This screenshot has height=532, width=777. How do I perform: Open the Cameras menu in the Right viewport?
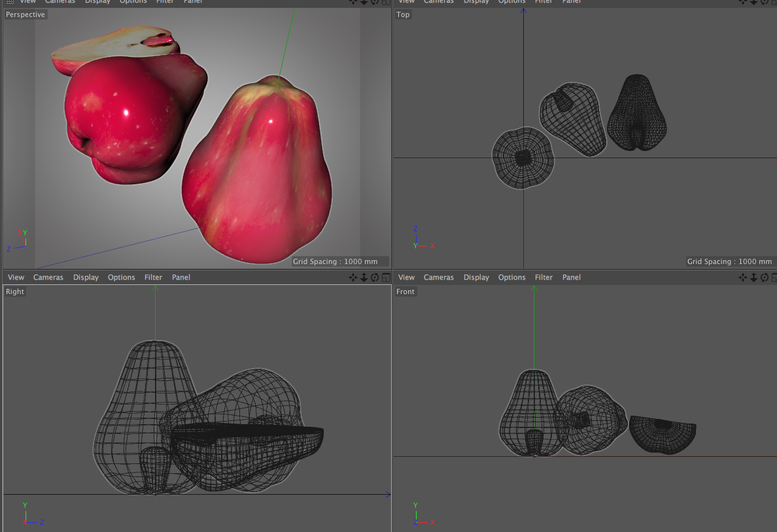48,278
